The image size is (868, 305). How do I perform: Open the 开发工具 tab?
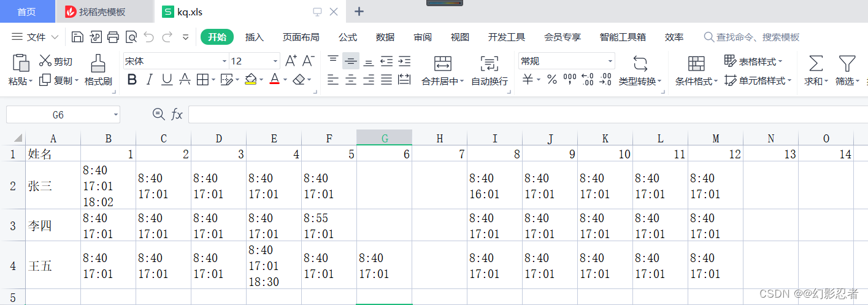point(507,37)
